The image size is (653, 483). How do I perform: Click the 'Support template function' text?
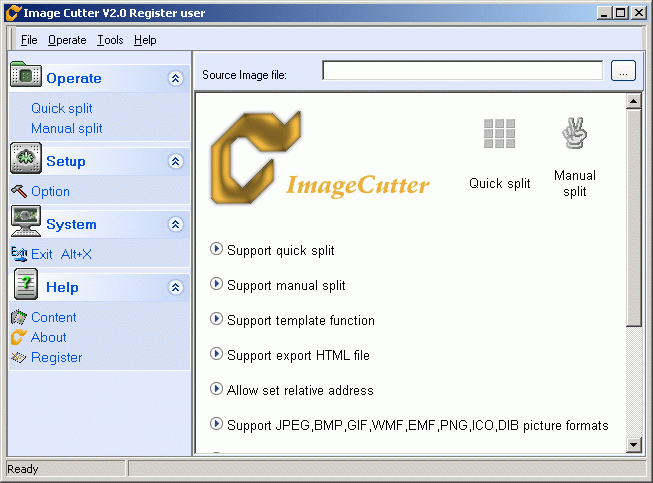coord(301,321)
